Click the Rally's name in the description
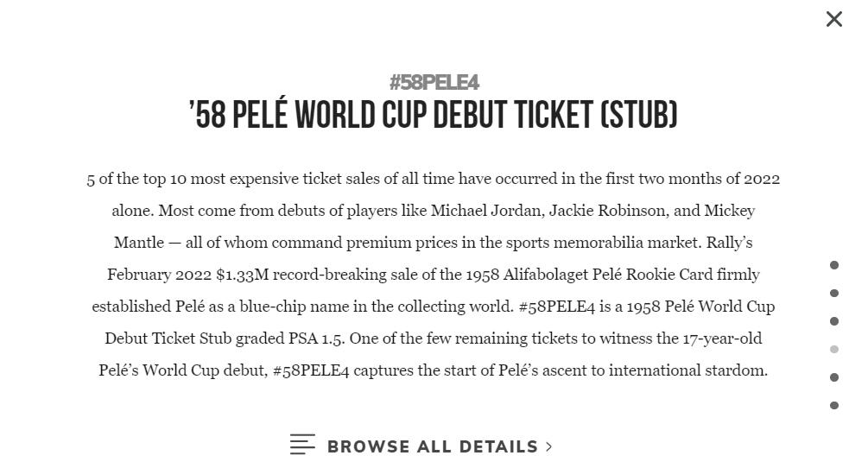This screenshot has width=868, height=462. point(729,243)
